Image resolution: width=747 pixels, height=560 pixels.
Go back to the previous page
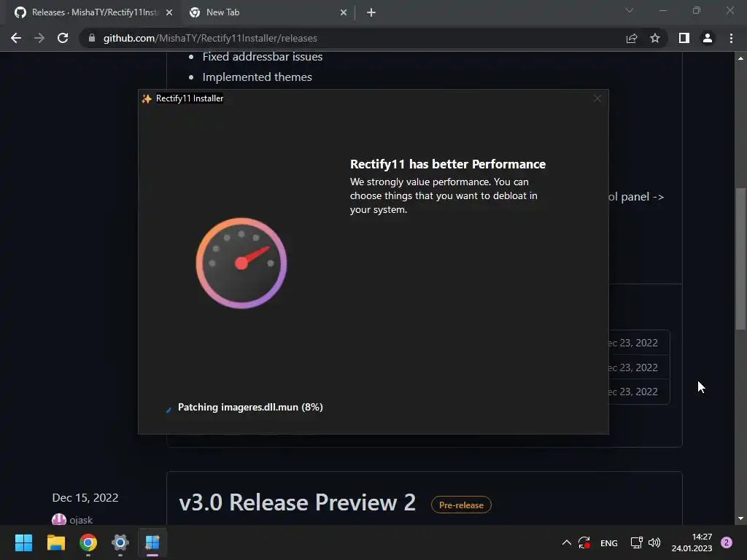coord(16,38)
